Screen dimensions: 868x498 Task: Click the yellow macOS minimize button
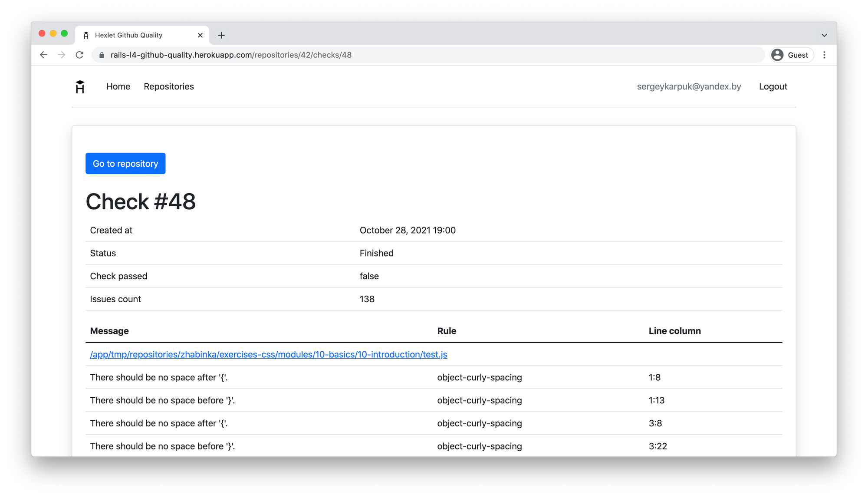point(53,34)
